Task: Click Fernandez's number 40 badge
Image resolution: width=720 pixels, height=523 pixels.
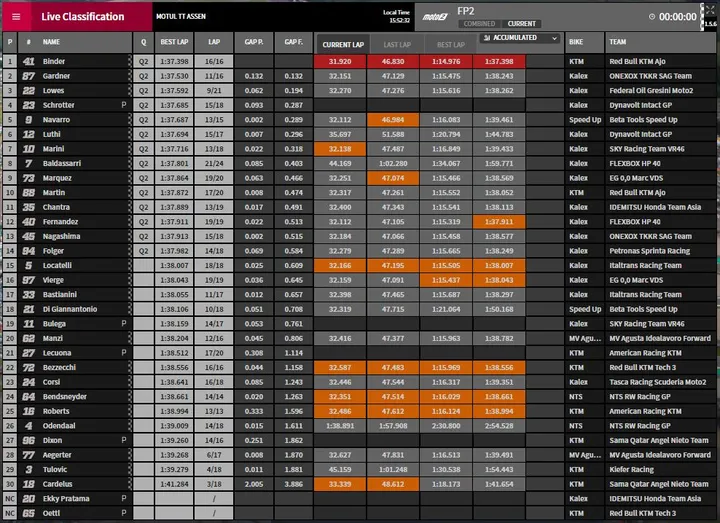Action: 28,222
